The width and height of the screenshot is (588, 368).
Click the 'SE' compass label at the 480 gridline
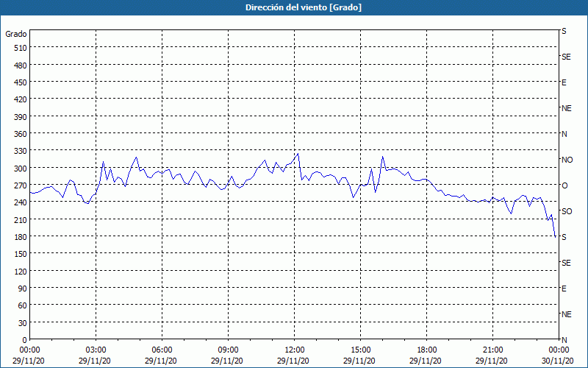click(x=566, y=57)
